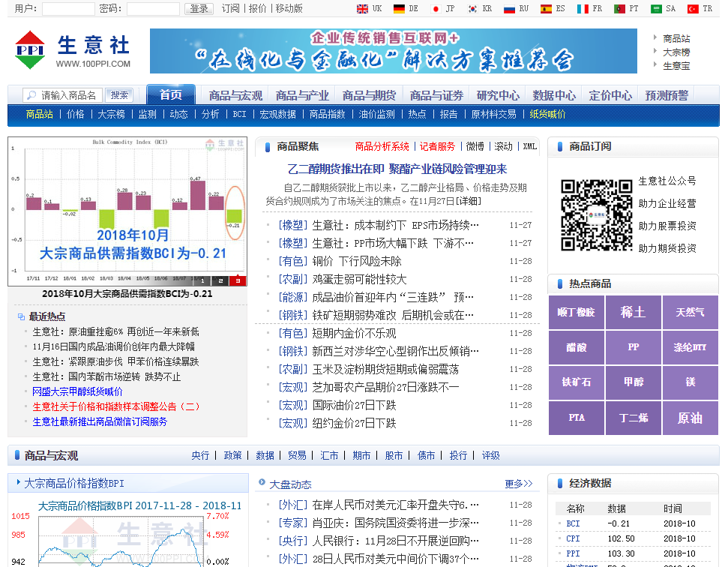Viewport: 728px width, 567px height.
Task: Open the 预测预警 main tab
Action: 667,95
